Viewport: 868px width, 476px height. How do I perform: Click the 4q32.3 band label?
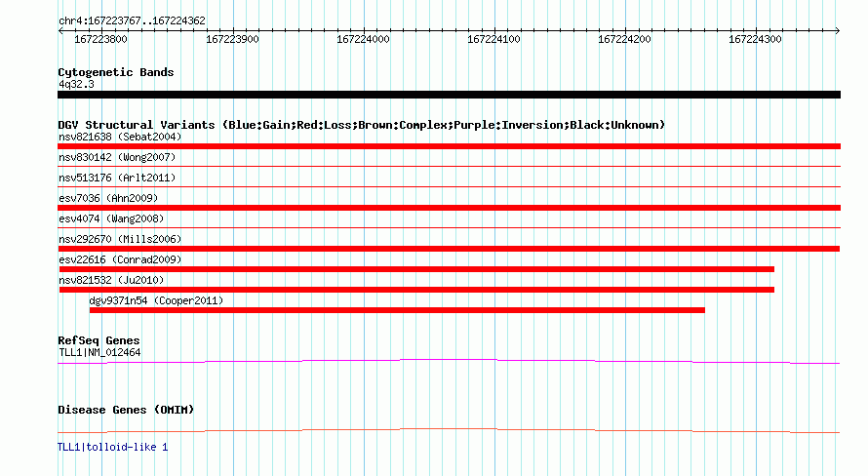click(x=76, y=84)
